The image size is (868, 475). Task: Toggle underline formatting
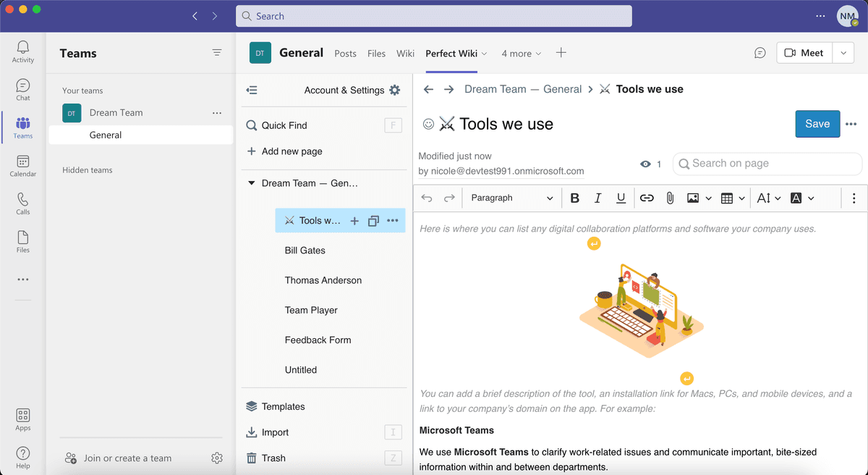pos(621,198)
